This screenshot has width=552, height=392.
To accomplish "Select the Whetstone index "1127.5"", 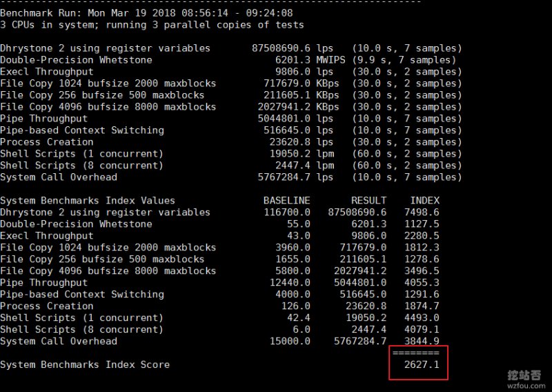I will click(422, 224).
